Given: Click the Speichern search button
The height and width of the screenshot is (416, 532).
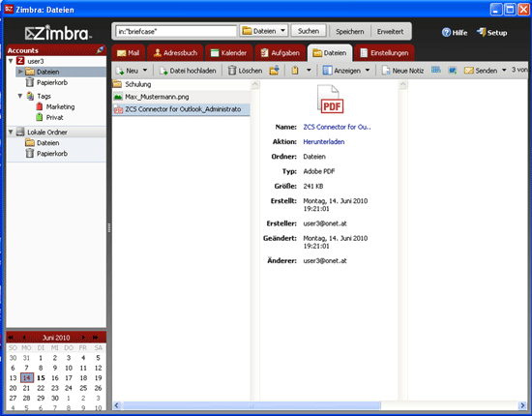Looking at the screenshot, I should click(350, 31).
